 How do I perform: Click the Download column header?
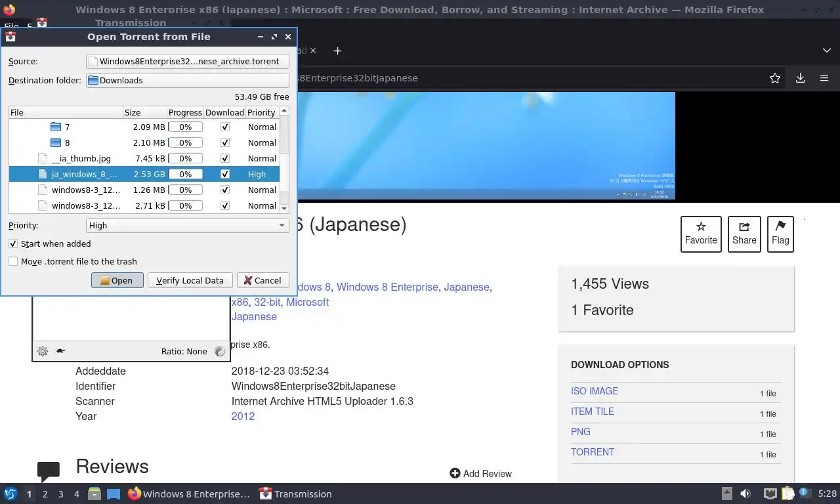(224, 112)
